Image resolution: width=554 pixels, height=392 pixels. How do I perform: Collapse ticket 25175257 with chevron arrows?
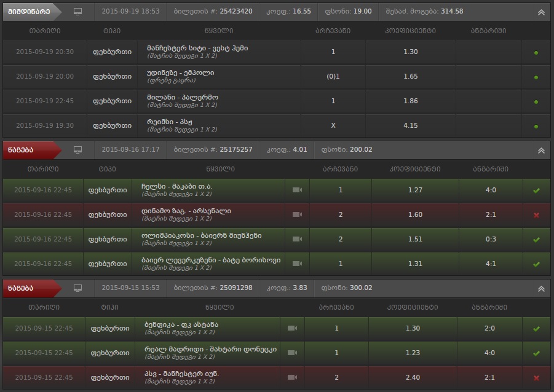coord(541,151)
